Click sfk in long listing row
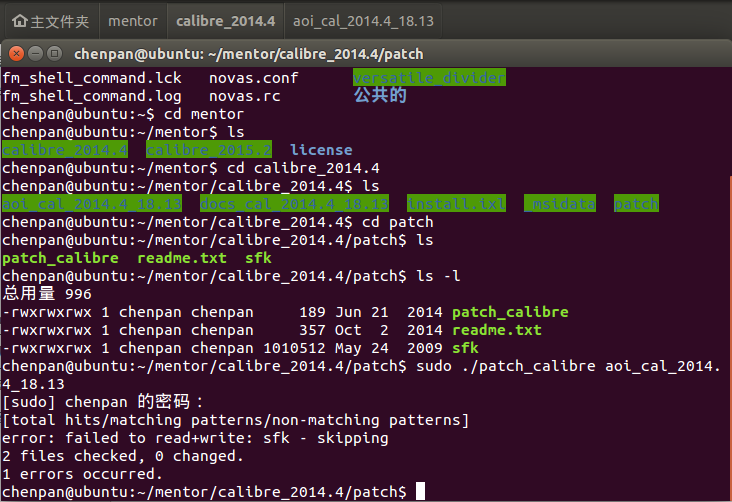732x502 pixels. point(465,348)
